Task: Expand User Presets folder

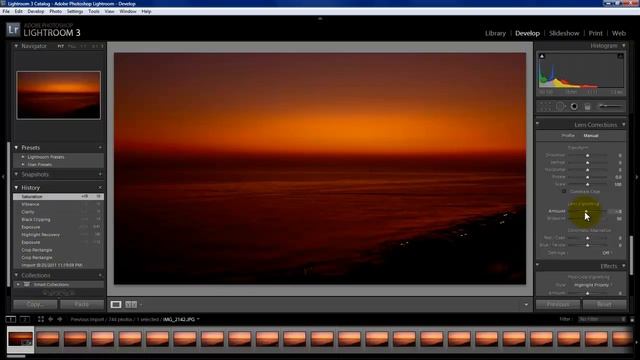Action: click(x=23, y=164)
